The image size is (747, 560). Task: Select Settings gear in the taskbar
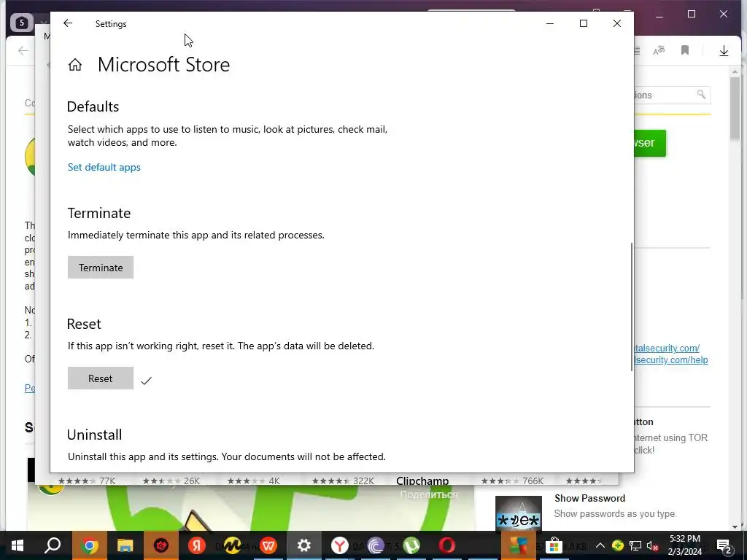(304, 545)
